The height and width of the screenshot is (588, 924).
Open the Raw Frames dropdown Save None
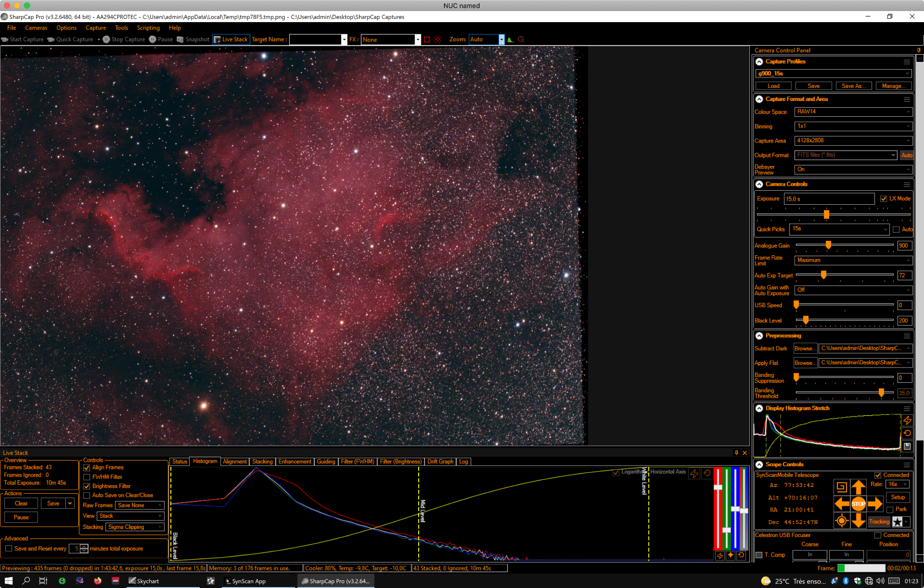tap(139, 505)
